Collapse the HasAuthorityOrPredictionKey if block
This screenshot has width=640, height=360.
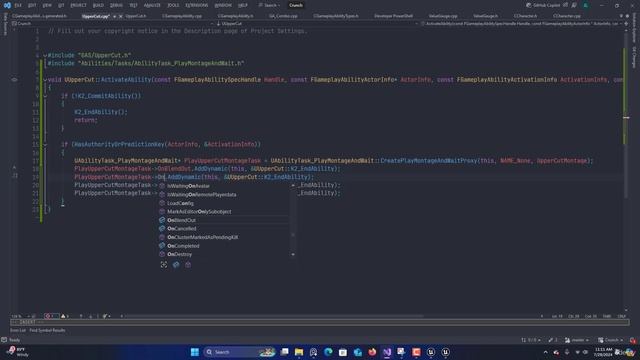45,144
